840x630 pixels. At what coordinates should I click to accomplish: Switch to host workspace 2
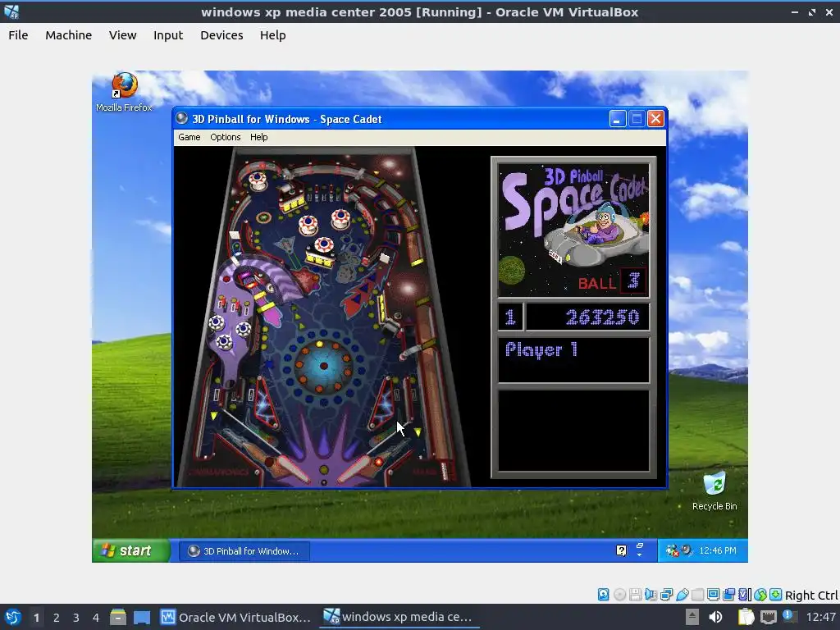(57, 618)
